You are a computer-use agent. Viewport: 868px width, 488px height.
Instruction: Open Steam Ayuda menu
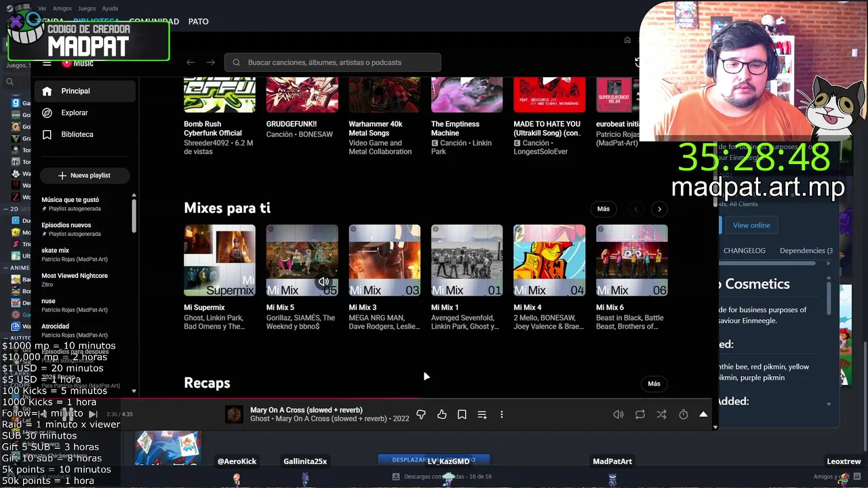tap(110, 8)
